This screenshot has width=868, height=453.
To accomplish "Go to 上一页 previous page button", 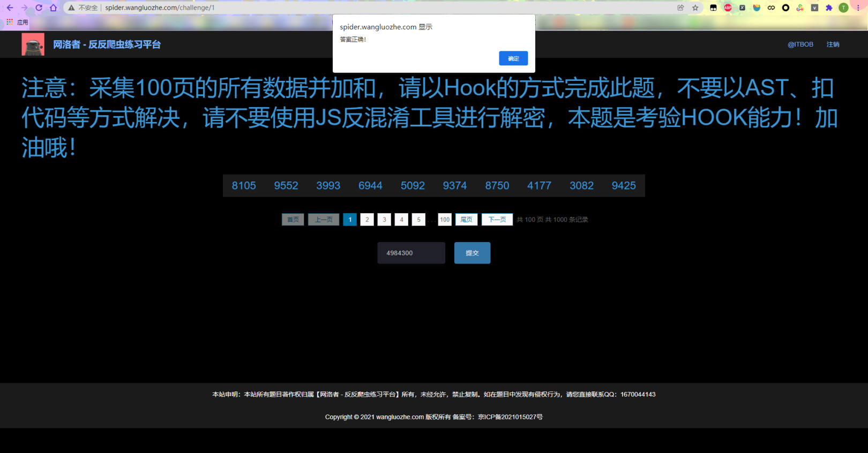I will [x=324, y=220].
